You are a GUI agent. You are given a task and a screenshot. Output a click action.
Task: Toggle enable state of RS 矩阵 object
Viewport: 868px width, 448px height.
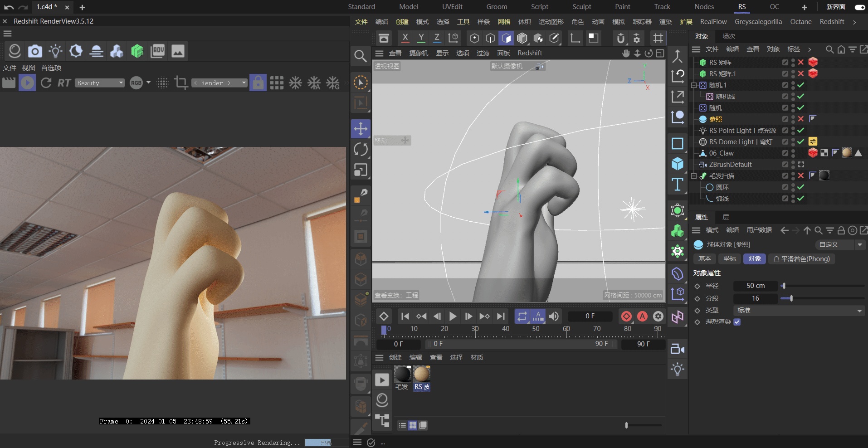click(801, 63)
